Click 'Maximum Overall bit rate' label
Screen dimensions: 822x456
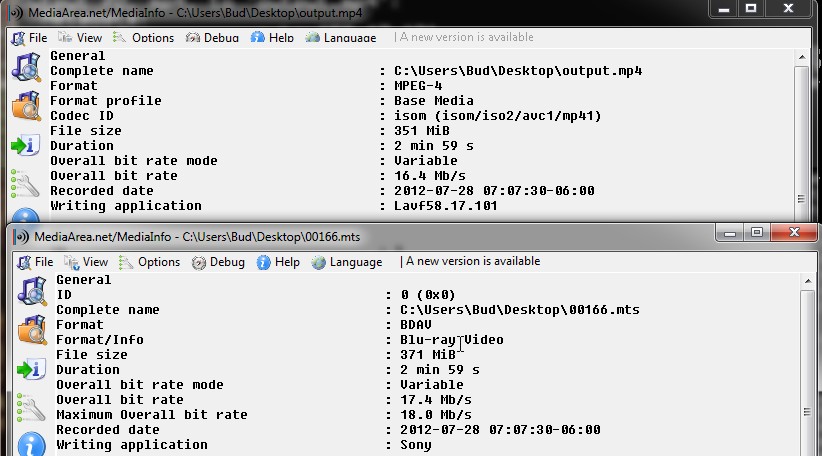point(152,415)
